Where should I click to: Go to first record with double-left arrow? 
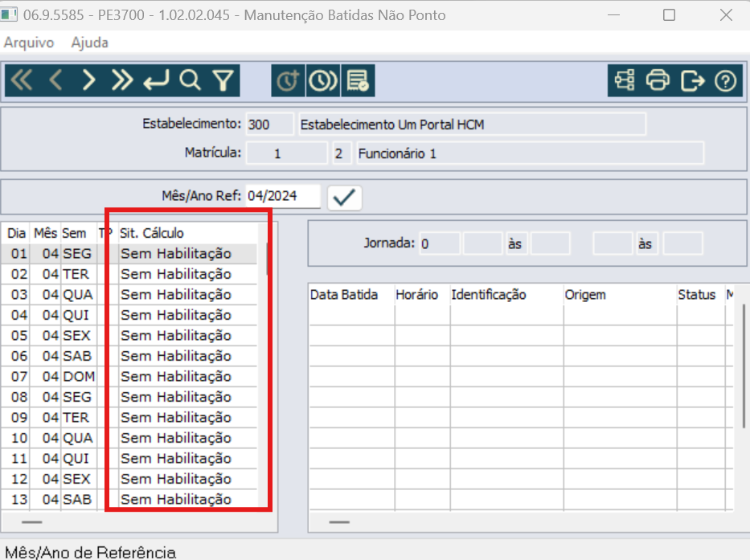[x=22, y=80]
